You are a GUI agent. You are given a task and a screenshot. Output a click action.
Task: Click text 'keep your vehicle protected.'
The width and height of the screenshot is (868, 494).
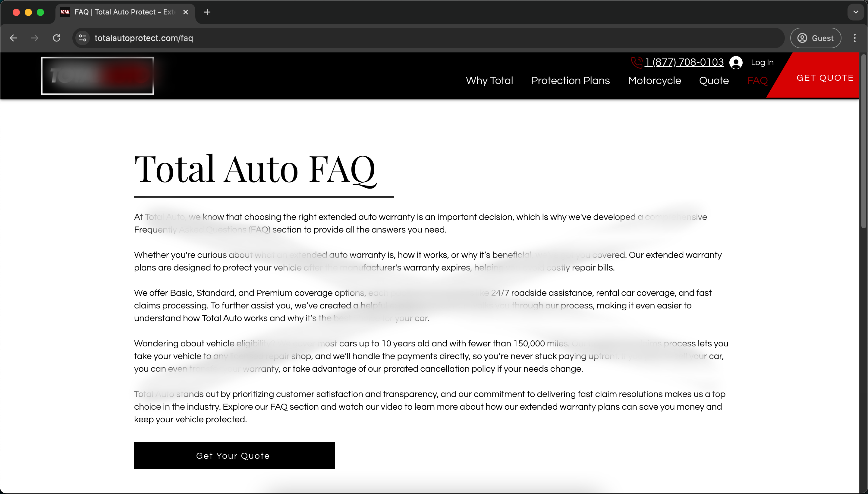coord(190,419)
